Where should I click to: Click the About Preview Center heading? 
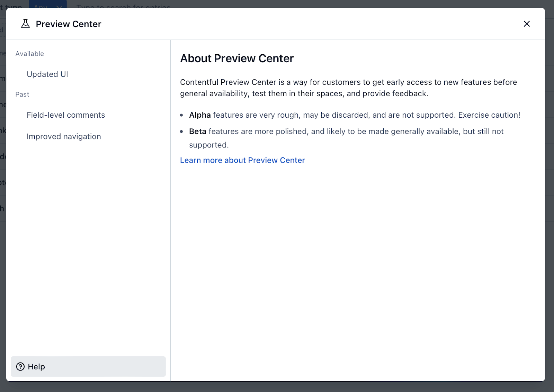(x=237, y=58)
